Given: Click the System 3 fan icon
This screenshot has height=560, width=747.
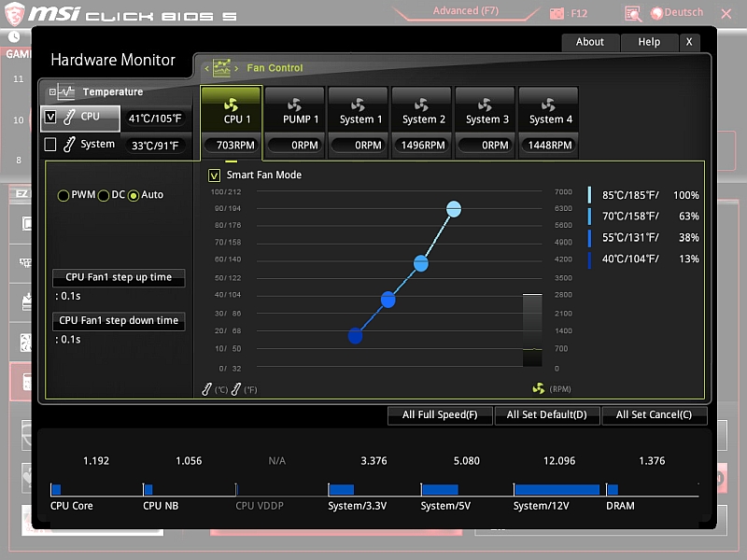Looking at the screenshot, I should point(485,104).
